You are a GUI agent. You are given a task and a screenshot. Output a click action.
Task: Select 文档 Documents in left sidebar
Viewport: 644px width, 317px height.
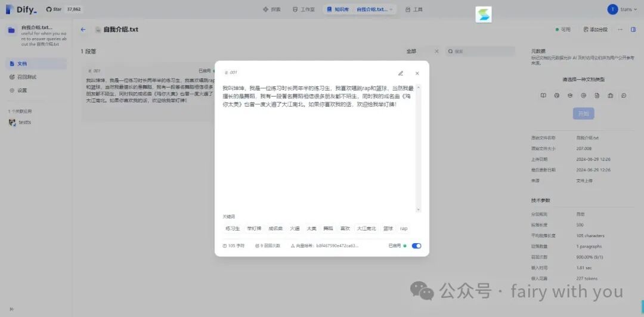click(x=36, y=64)
